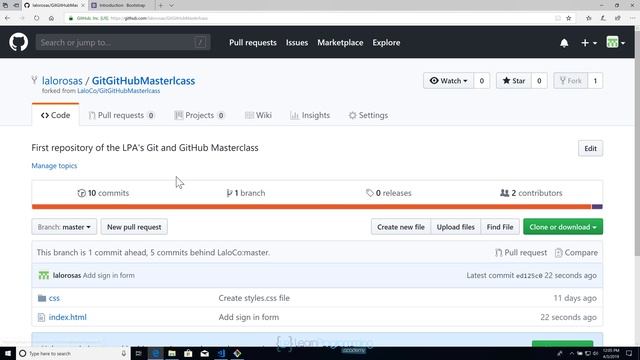Open the css folder
This screenshot has height=360, width=640.
click(54, 298)
